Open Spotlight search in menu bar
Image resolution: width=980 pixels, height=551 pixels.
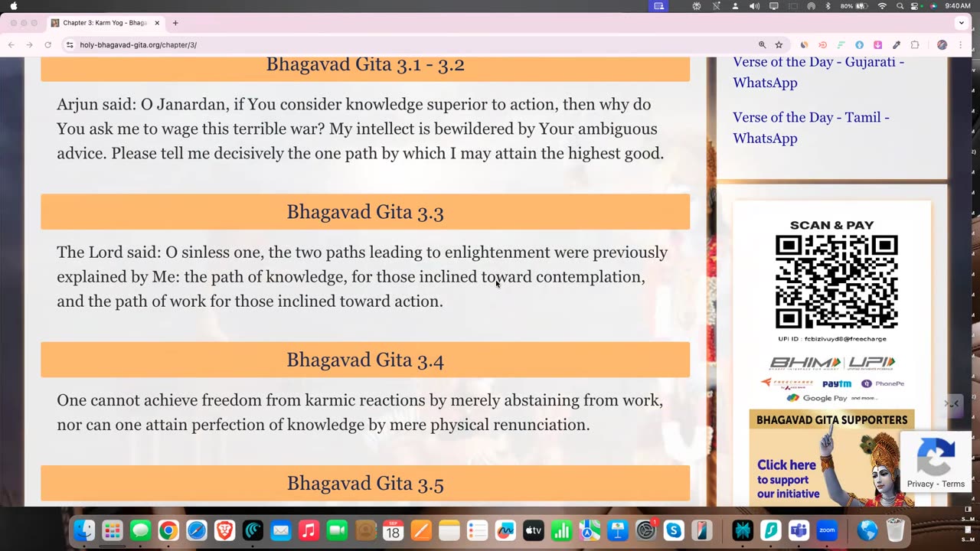[x=900, y=6]
